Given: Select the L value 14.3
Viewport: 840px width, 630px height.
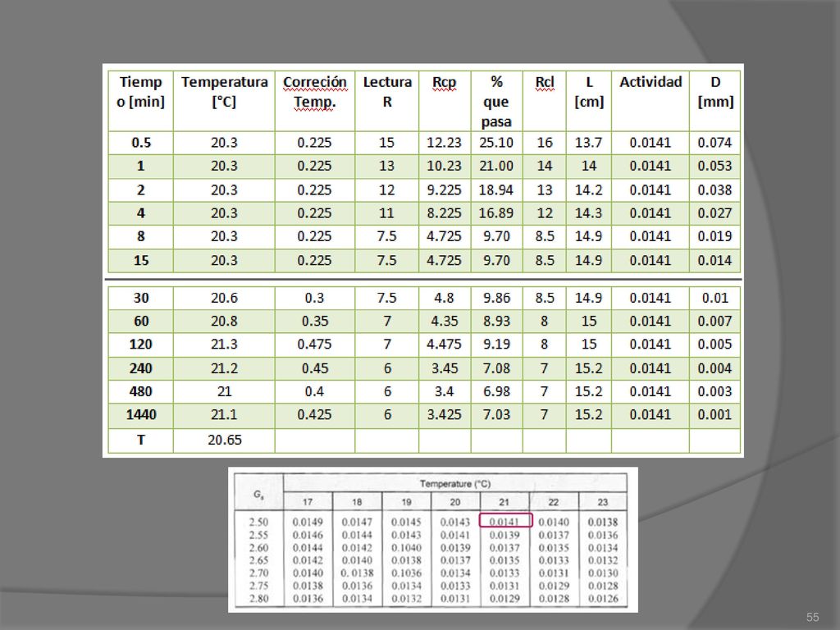Looking at the screenshot, I should pyautogui.click(x=588, y=212).
